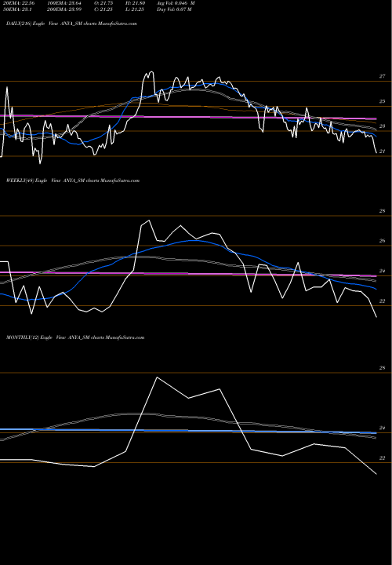
Task: Click the close price C: 21.25
Action: 105,9
